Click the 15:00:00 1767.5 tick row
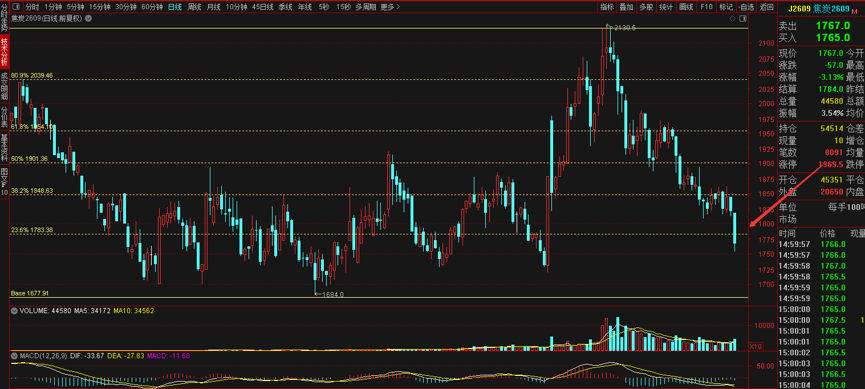This screenshot has width=865, height=389. [x=821, y=320]
